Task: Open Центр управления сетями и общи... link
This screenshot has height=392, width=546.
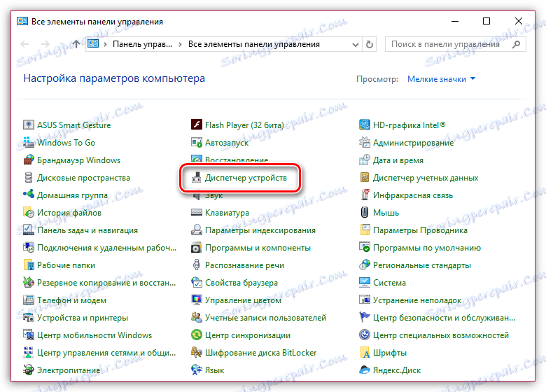Action: point(106,353)
